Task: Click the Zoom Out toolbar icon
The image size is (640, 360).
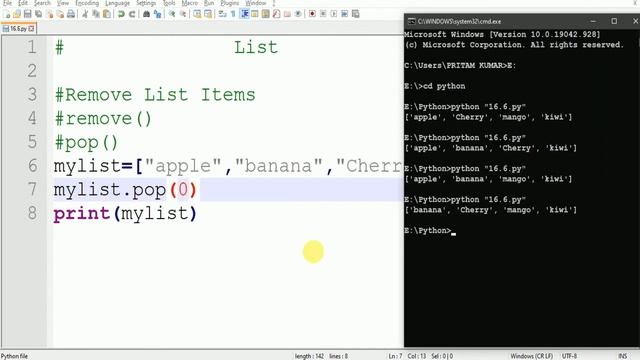Action: (x=182, y=14)
